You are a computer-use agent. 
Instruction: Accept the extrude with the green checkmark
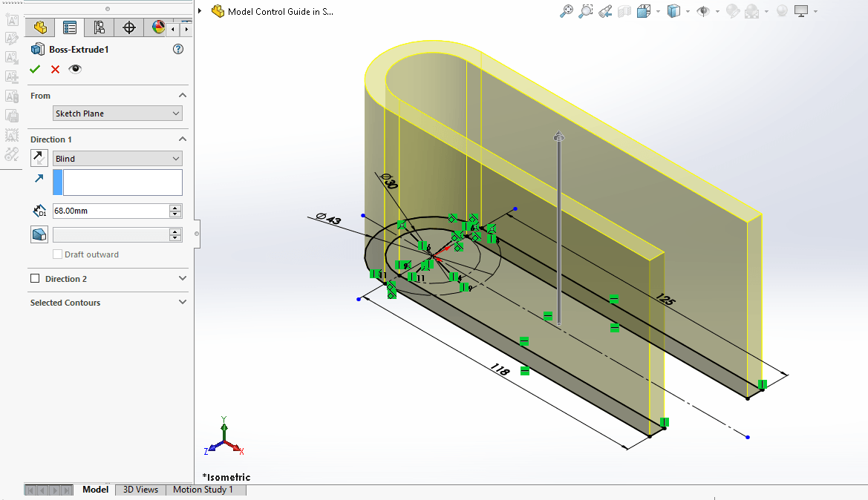point(34,68)
